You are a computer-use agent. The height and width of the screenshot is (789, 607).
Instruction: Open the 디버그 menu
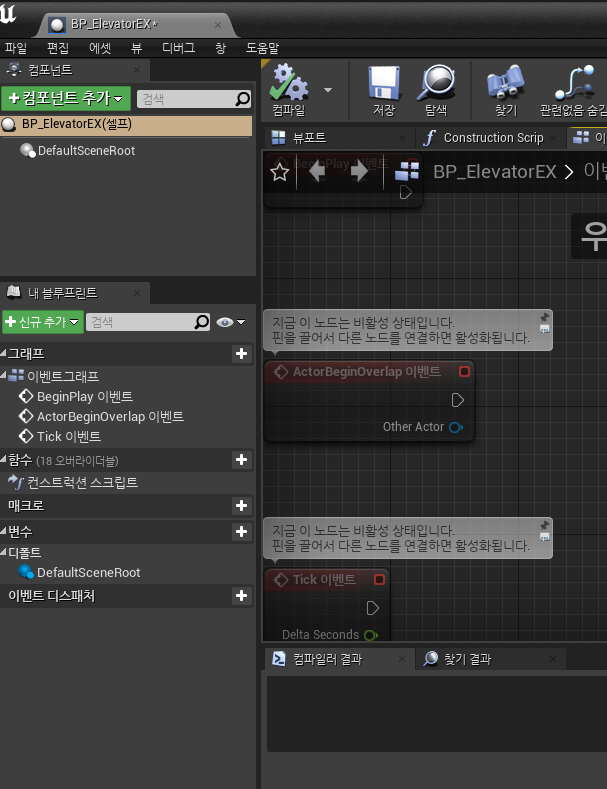[x=178, y=48]
